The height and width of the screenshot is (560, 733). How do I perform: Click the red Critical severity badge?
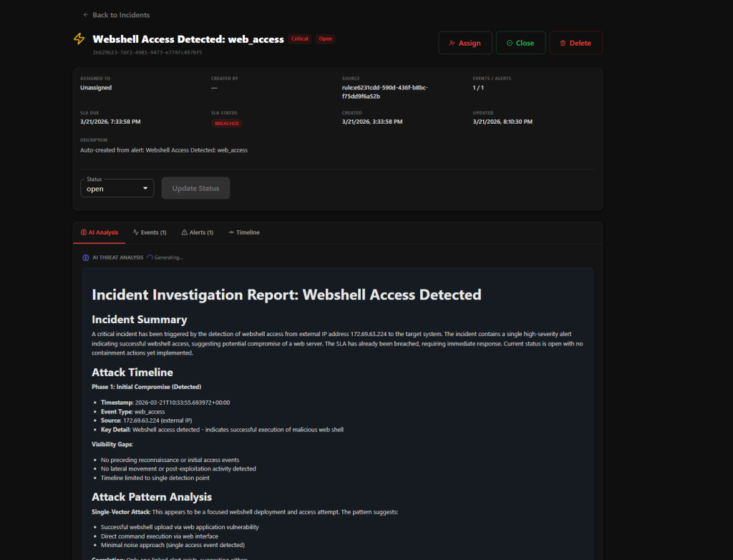pyautogui.click(x=300, y=39)
